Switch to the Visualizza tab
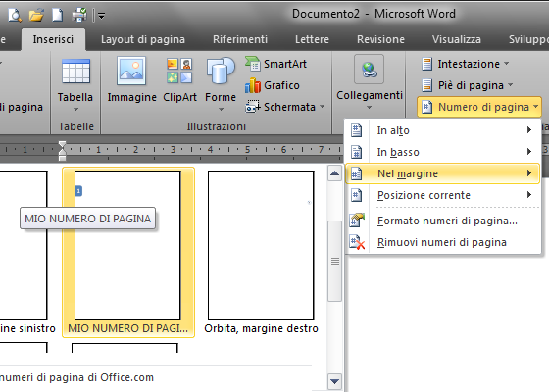Viewport: 549px width, 392px height. pyautogui.click(x=456, y=39)
